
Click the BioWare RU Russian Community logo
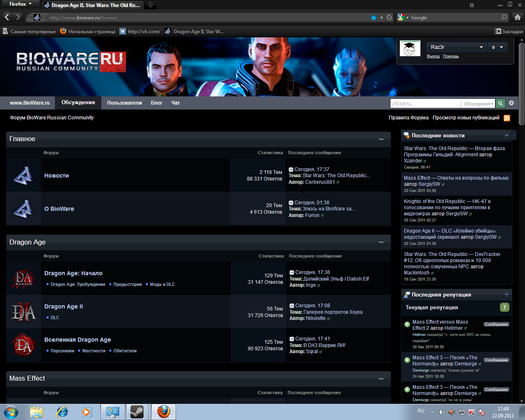point(71,62)
